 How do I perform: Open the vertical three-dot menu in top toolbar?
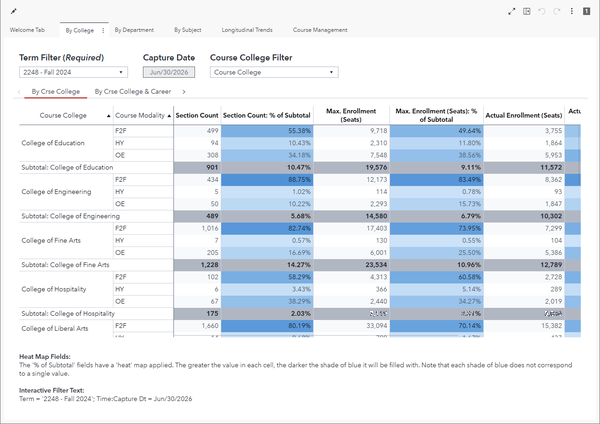(x=572, y=11)
